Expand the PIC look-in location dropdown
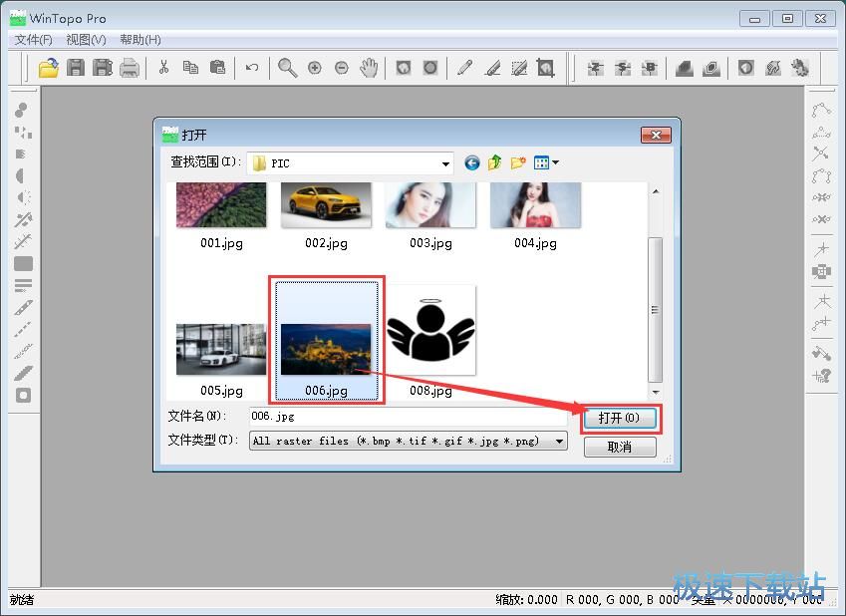 (445, 163)
